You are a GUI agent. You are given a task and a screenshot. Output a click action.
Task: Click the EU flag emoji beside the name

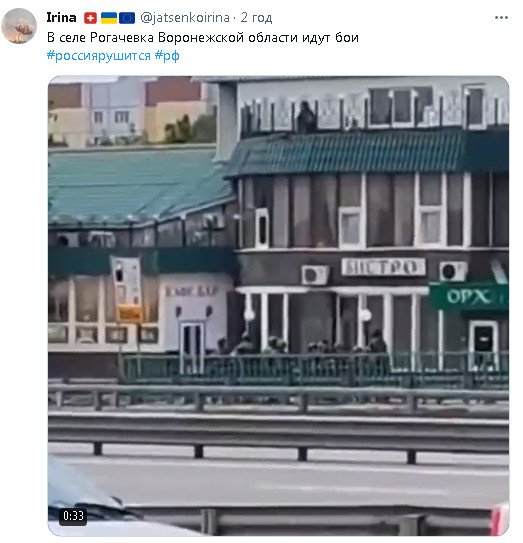[127, 18]
